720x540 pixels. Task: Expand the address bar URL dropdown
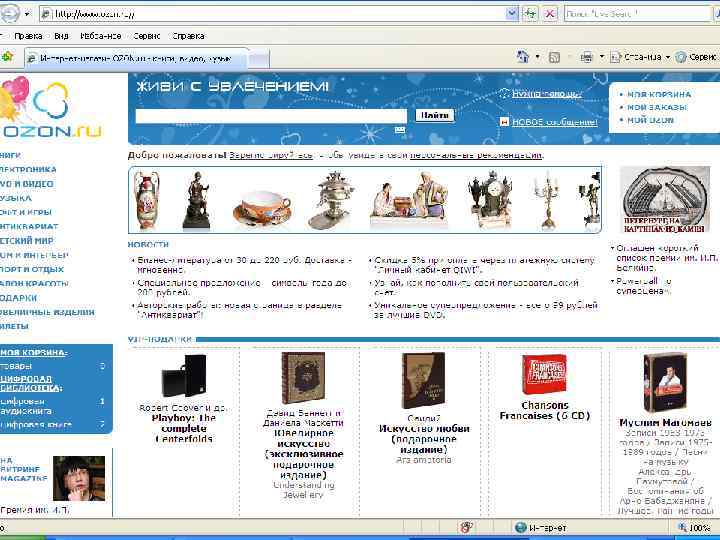[512, 14]
